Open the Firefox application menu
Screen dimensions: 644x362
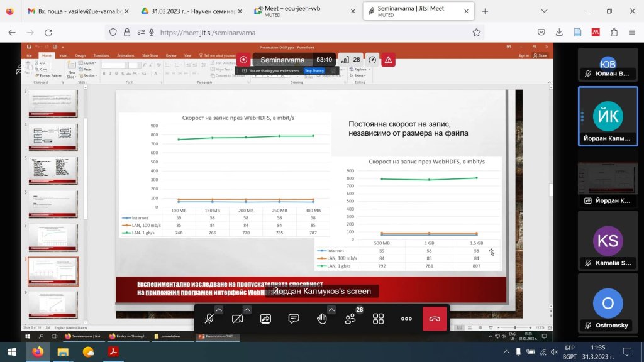632,33
